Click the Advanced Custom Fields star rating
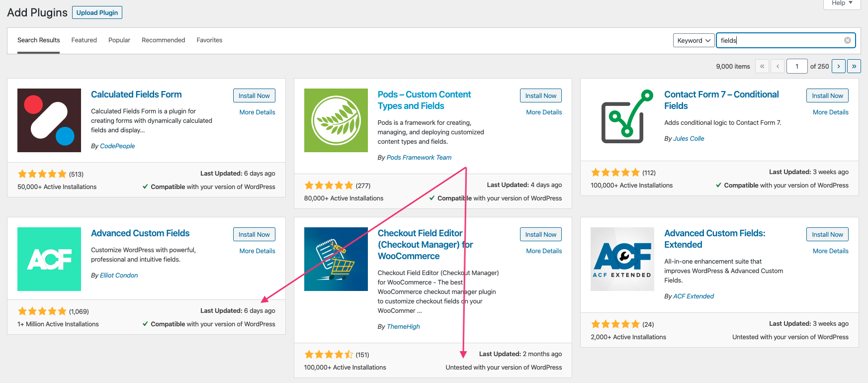 tap(42, 311)
